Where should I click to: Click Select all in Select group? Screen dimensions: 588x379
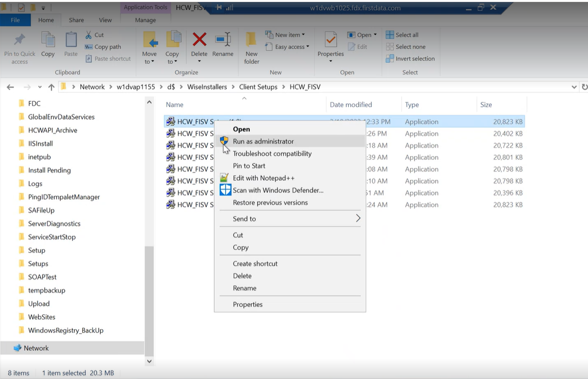coord(402,35)
